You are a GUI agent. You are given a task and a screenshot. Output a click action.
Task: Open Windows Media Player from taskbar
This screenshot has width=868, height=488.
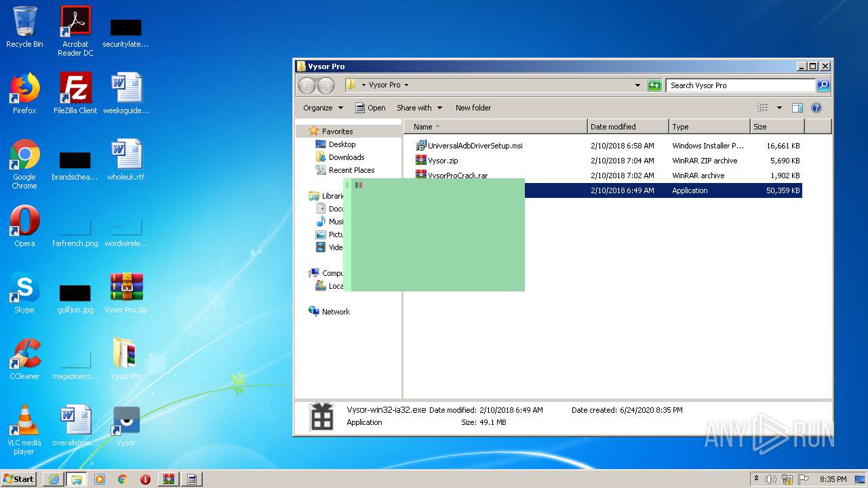click(100, 479)
